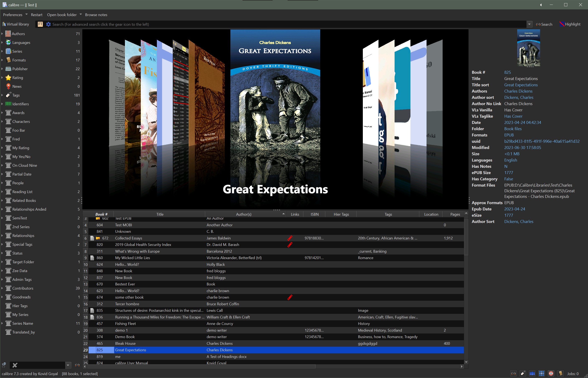
Task: Open the Tag browser find box dropdown
Action: [x=68, y=365]
